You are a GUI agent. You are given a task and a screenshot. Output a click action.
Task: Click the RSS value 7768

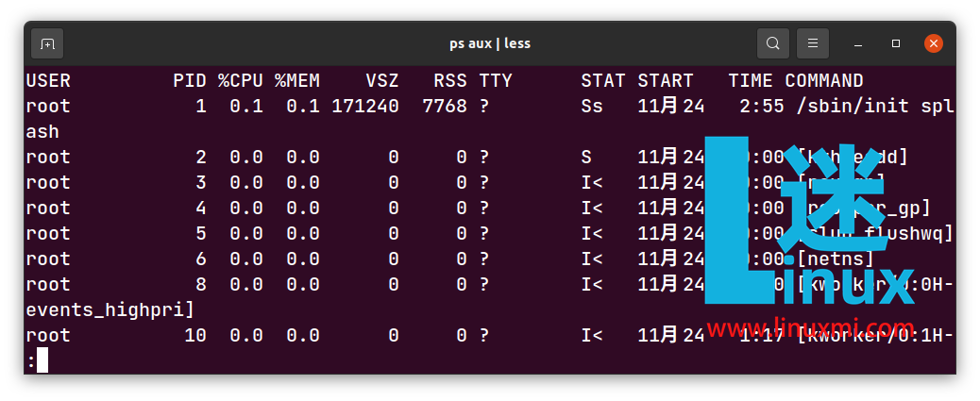coord(445,107)
